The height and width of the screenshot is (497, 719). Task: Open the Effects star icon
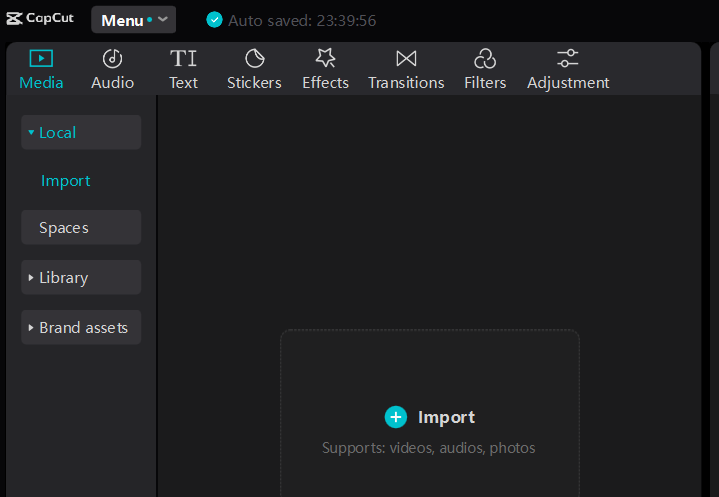[x=326, y=58]
